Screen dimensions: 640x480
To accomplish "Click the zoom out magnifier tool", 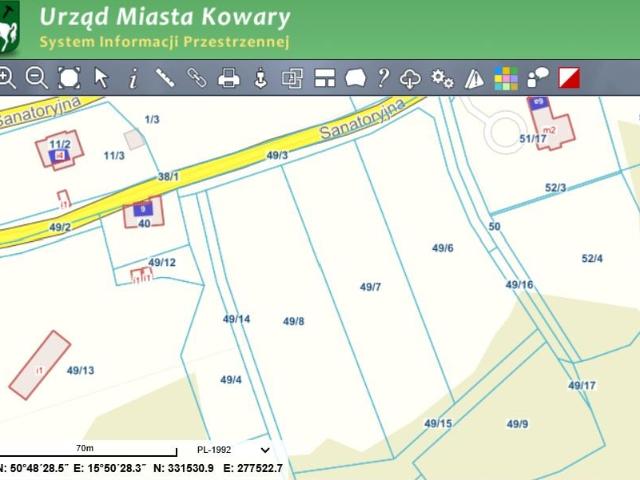I will click(36, 78).
